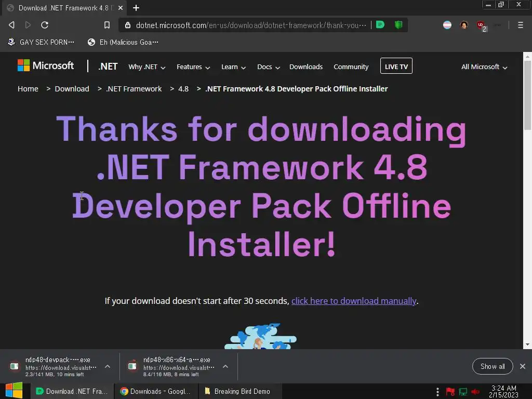Expand the Features dropdown menu
The height and width of the screenshot is (399, 532).
tap(193, 67)
